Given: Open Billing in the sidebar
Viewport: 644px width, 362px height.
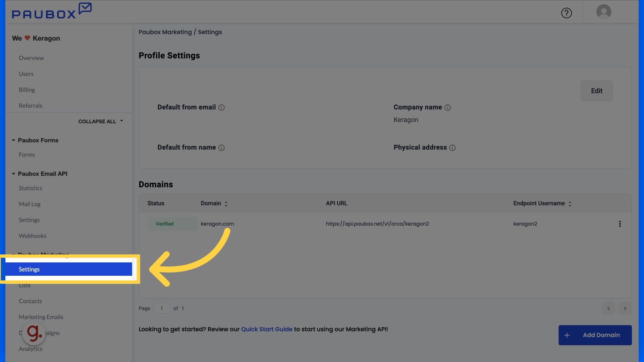Looking at the screenshot, I should [x=27, y=90].
